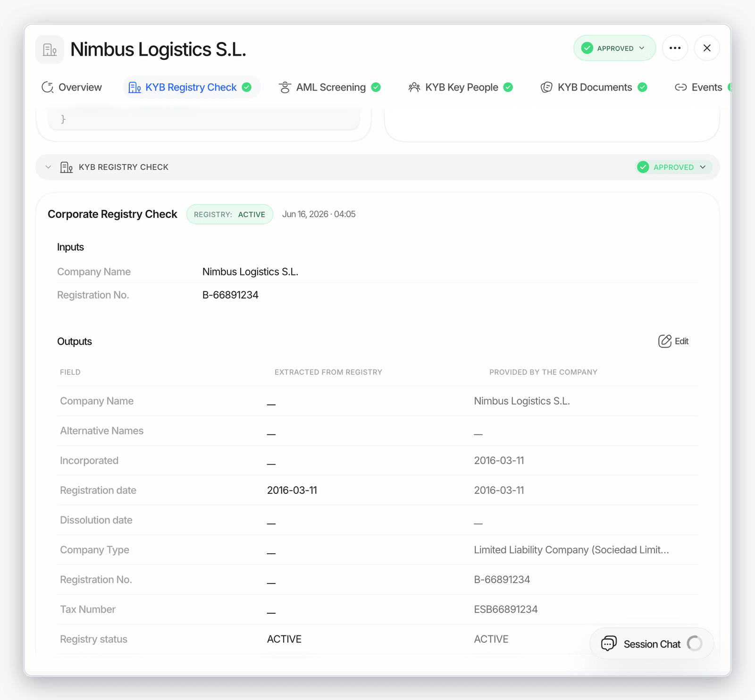Viewport: 755px width, 700px height.
Task: Click the Registry status extracted value ACTIVE
Action: point(284,639)
